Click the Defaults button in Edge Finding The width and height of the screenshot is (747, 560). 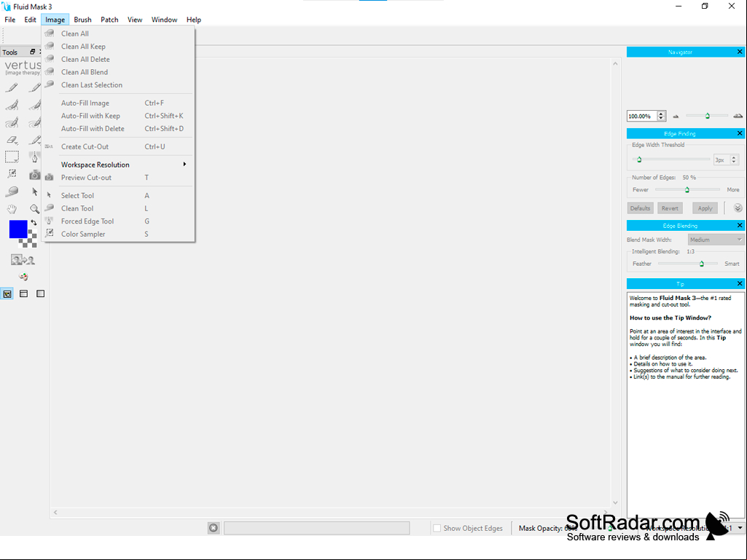pos(640,208)
